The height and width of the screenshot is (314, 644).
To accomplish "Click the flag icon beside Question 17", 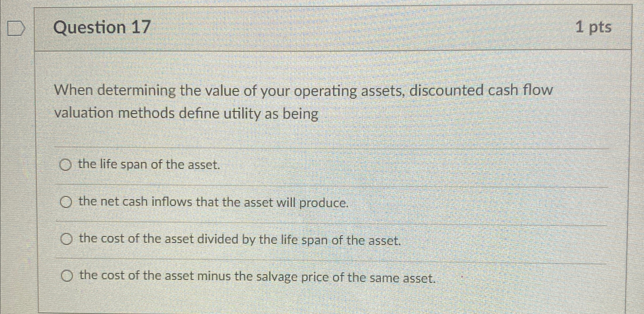I will coord(15,28).
